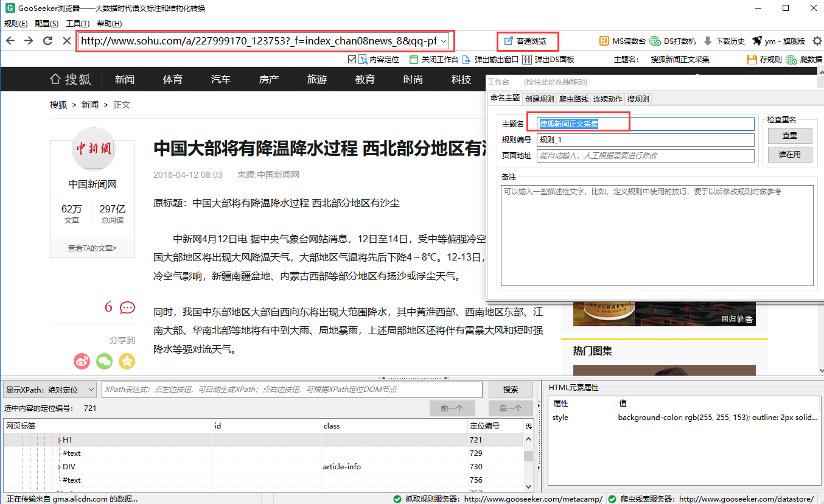Open 下载历史
The image size is (824, 504).
pos(724,41)
